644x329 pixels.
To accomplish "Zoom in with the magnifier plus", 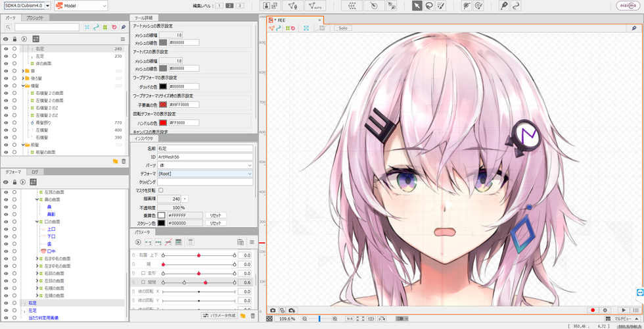I will coord(334,318).
